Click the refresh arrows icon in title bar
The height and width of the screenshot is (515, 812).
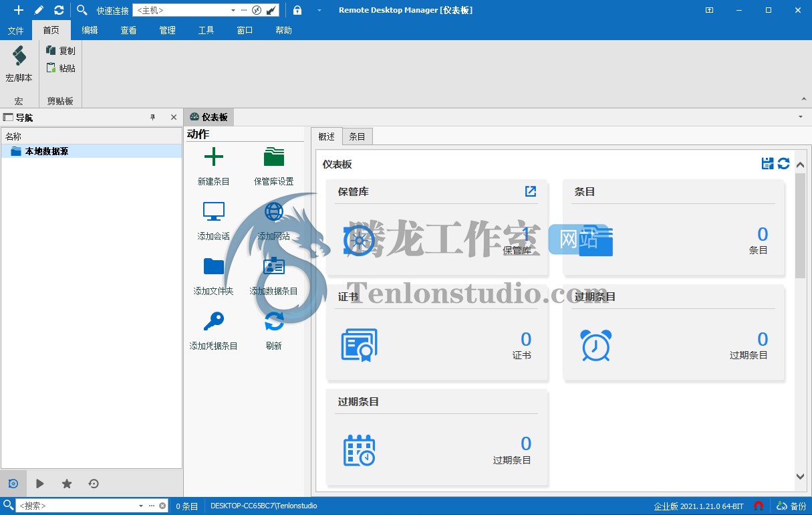pyautogui.click(x=59, y=10)
